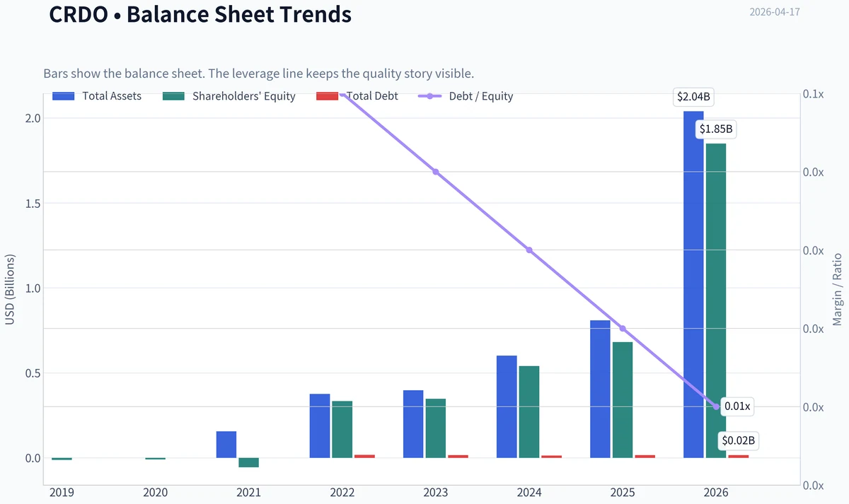The height and width of the screenshot is (504, 849).
Task: Click the USD (Billions) axis title
Action: [x=10, y=290]
